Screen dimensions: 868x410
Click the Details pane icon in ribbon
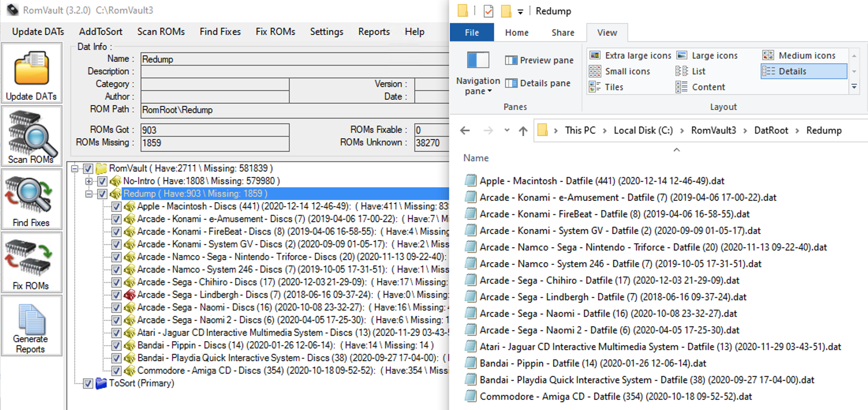(511, 83)
